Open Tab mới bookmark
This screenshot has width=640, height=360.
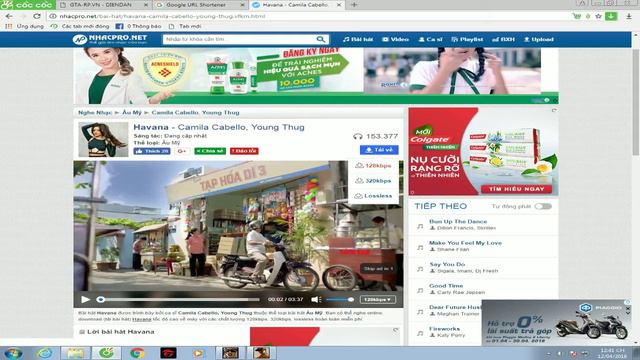click(185, 26)
